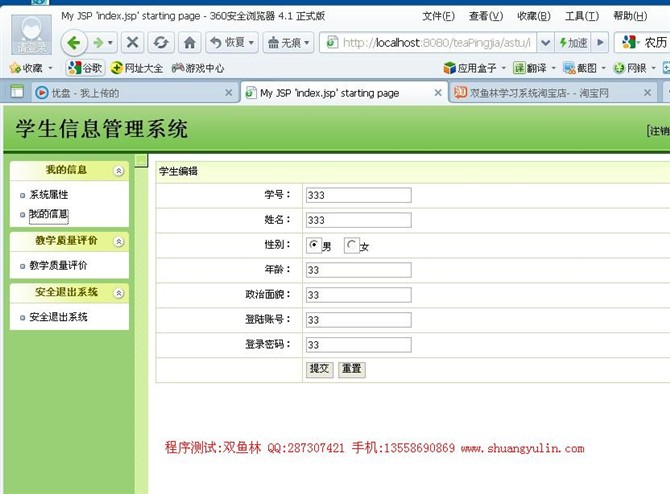Click the 姓名 input field

(359, 220)
